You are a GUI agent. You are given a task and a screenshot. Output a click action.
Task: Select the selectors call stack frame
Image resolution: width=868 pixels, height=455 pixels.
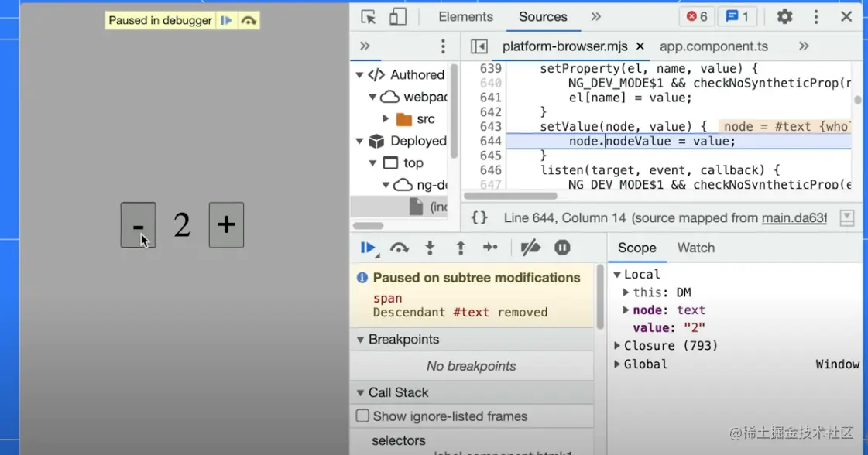point(399,440)
